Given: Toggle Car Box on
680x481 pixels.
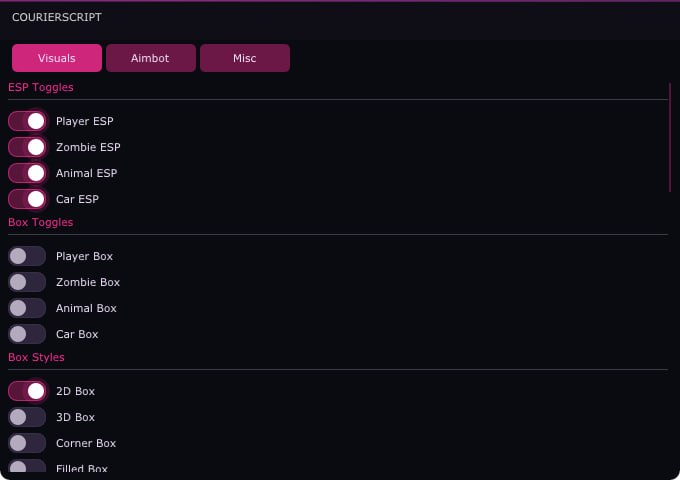Looking at the screenshot, I should 27,334.
